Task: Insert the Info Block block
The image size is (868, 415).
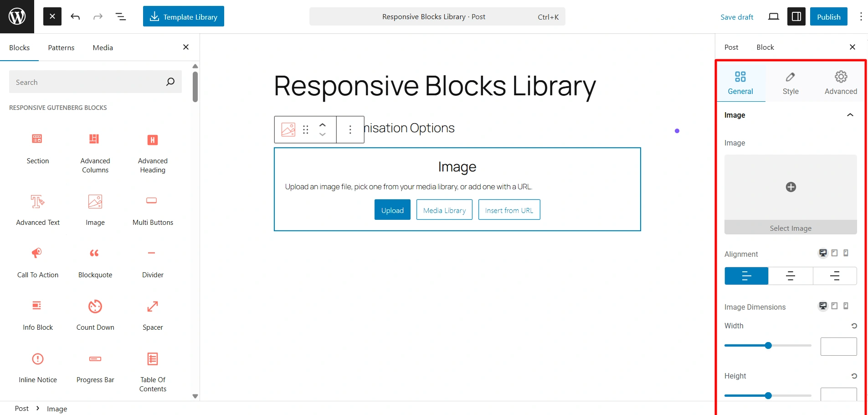Action: [x=38, y=315]
